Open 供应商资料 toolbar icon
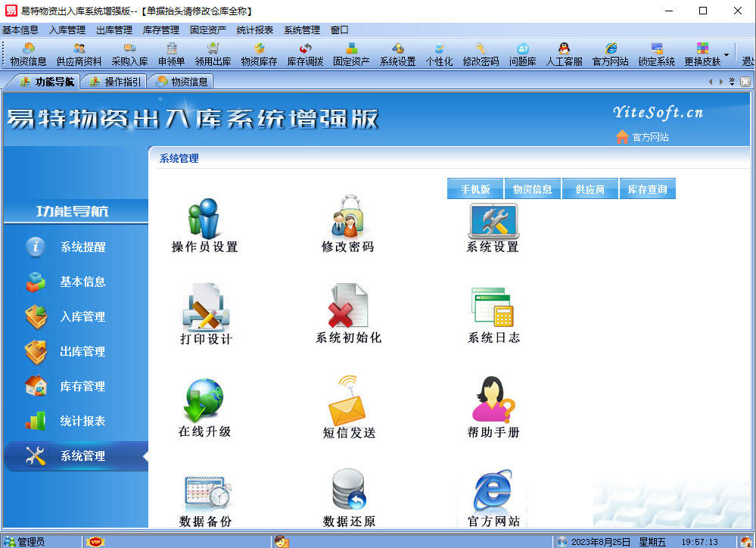 (79, 54)
